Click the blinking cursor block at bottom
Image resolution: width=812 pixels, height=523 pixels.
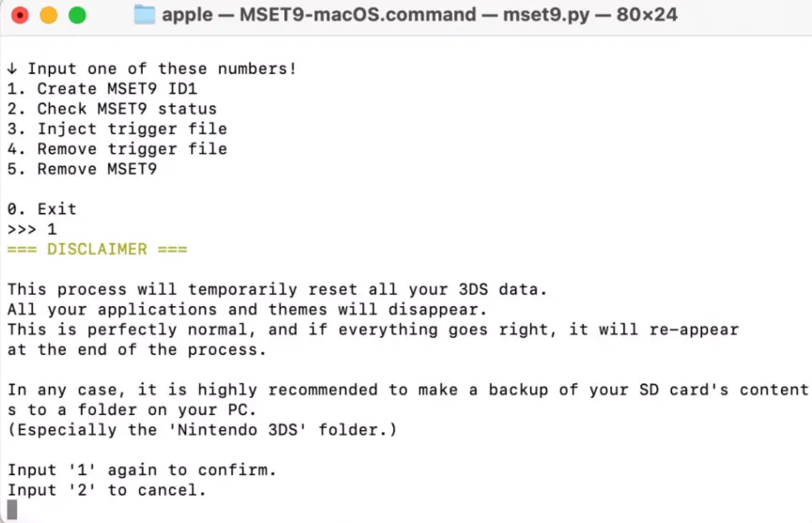(12, 510)
